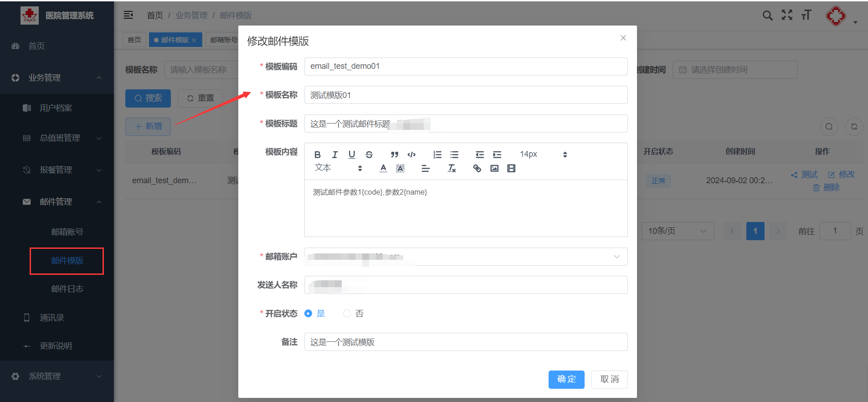The width and height of the screenshot is (868, 402).
Task: Insert a video into the template content
Action: coord(511,168)
